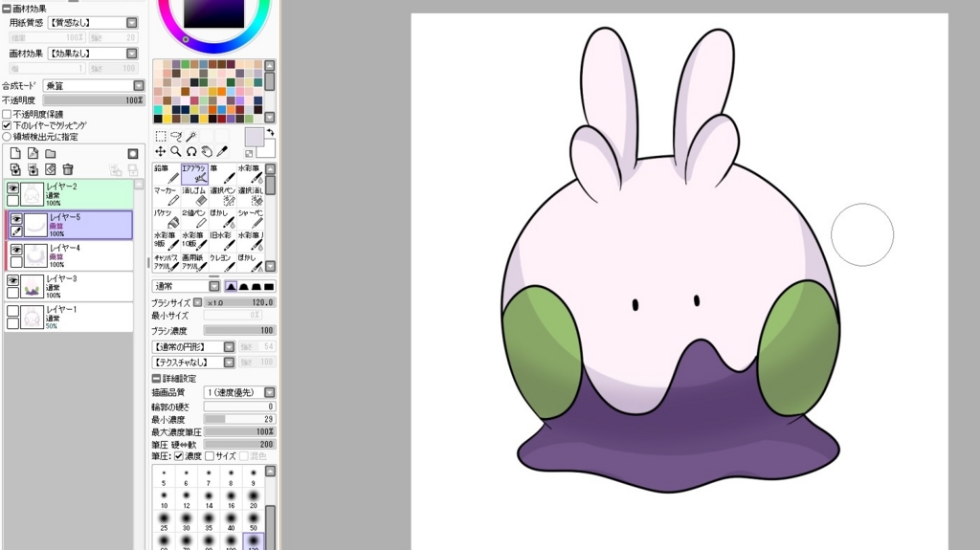Collapse the 画材効果 panel section header

[x=7, y=9]
